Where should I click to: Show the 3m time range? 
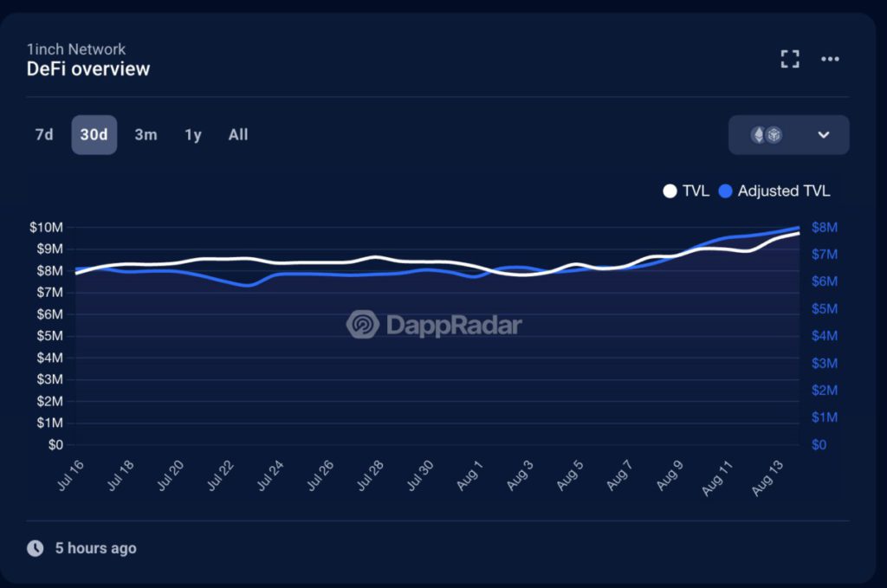pos(146,135)
